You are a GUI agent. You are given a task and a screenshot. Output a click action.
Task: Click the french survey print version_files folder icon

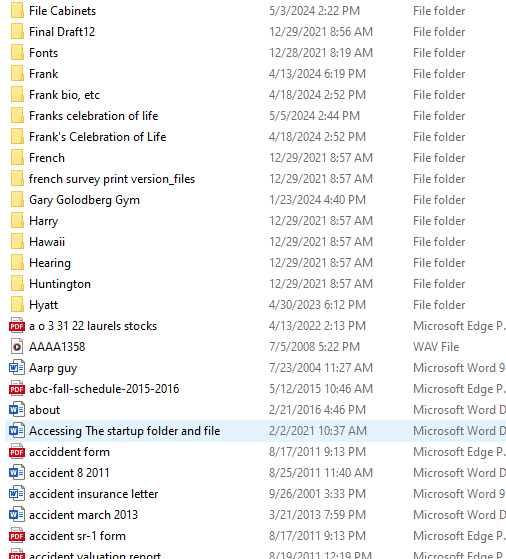pos(17,179)
